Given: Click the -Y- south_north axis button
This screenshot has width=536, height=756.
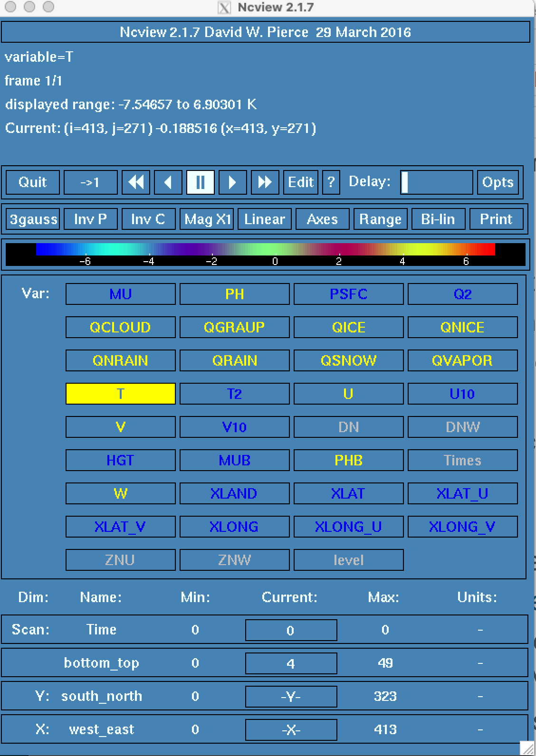Looking at the screenshot, I should [x=291, y=697].
